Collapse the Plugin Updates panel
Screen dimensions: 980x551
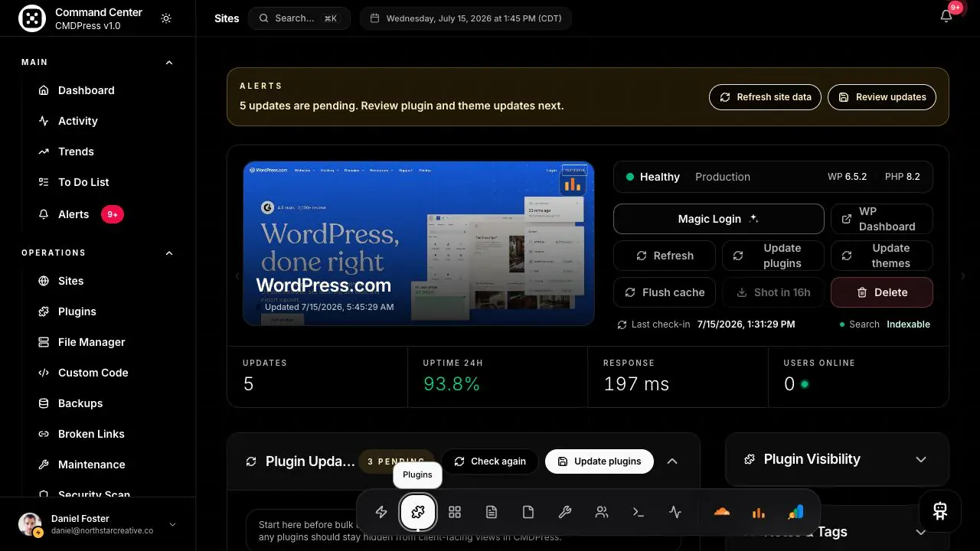click(x=672, y=461)
